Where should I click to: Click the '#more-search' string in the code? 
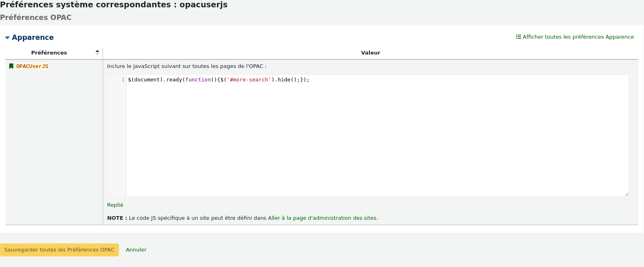point(249,80)
